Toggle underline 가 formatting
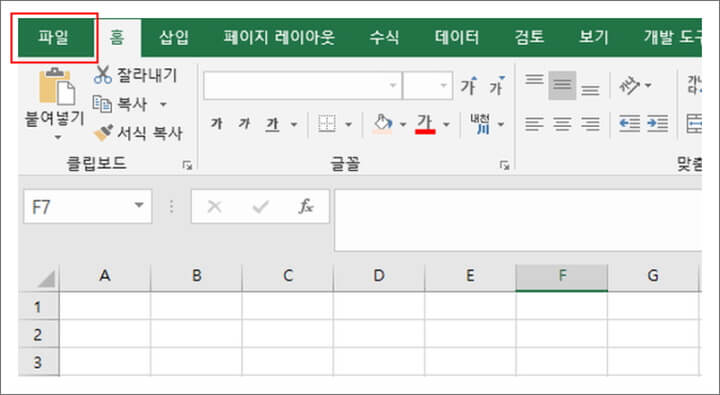The width and height of the screenshot is (720, 395). click(x=273, y=124)
